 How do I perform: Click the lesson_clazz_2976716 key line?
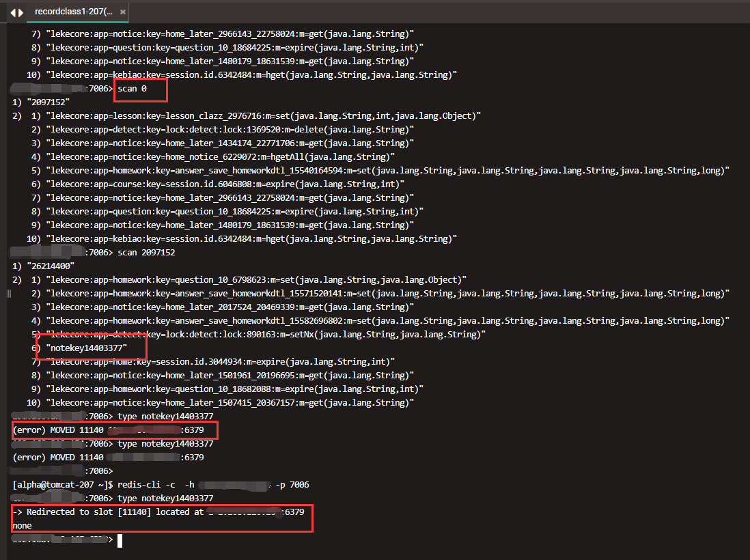[x=263, y=116]
